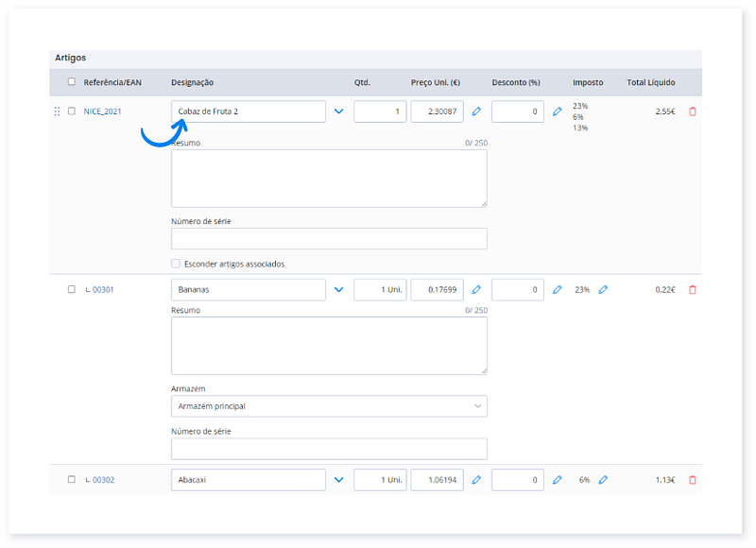756x548 pixels.
Task: Edit unit price of Cabaz de Fruta 2
Action: (476, 111)
